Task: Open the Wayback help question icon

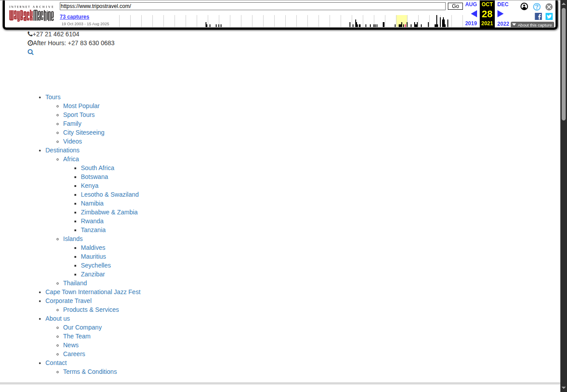Action: (x=536, y=7)
